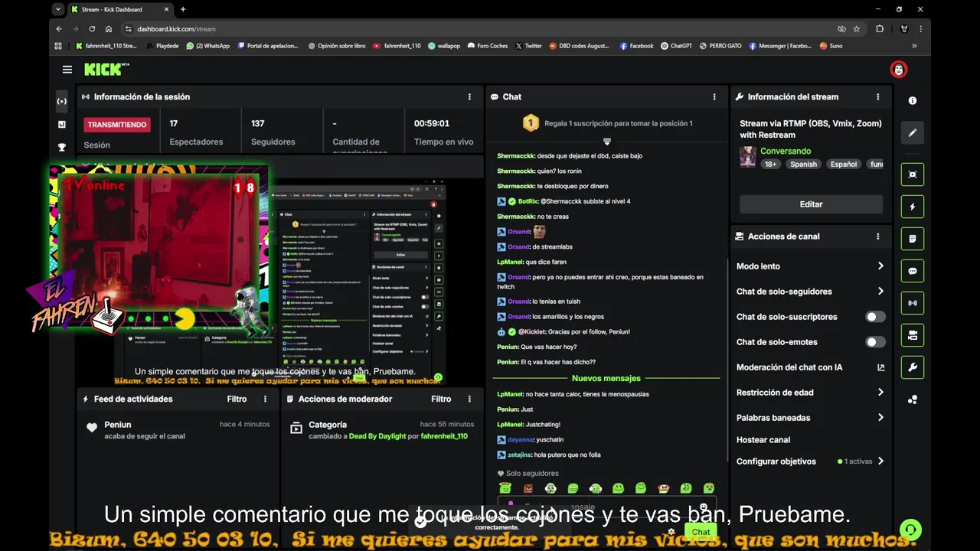Open the analytics chart sidebar icon
This screenshot has height=551, width=980.
click(62, 124)
